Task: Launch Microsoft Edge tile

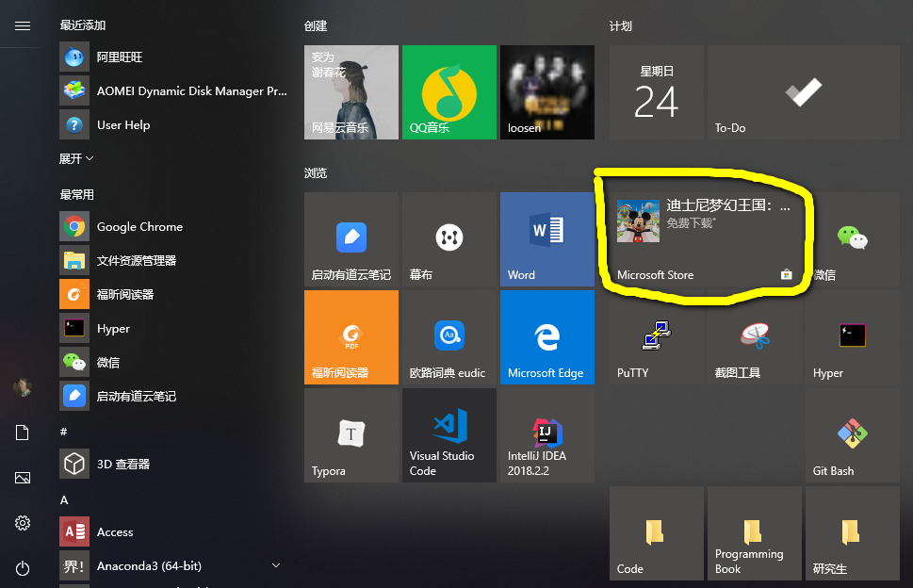Action: (546, 336)
